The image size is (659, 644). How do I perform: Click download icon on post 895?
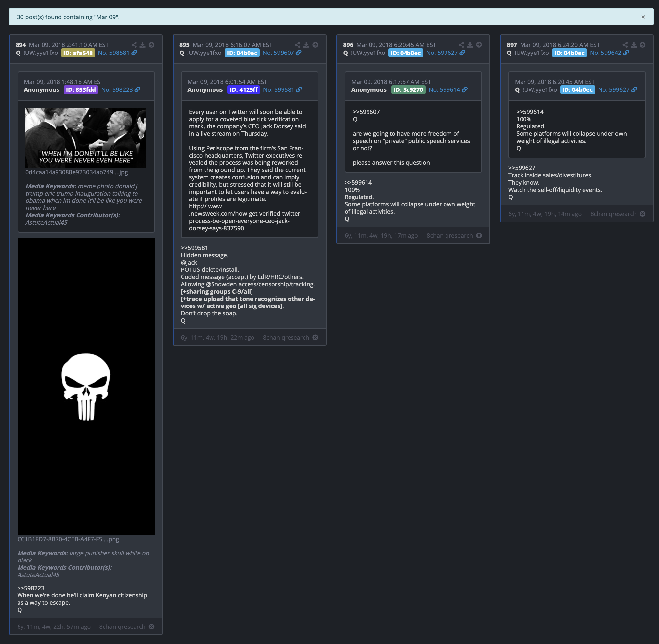(306, 45)
